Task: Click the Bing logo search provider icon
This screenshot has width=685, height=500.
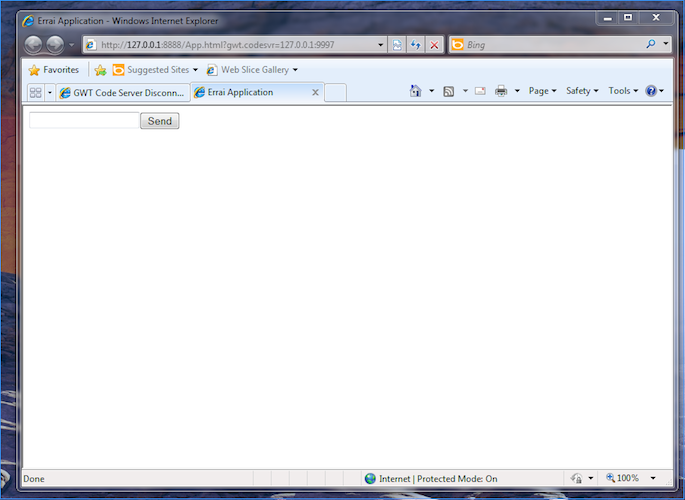Action: [x=457, y=45]
